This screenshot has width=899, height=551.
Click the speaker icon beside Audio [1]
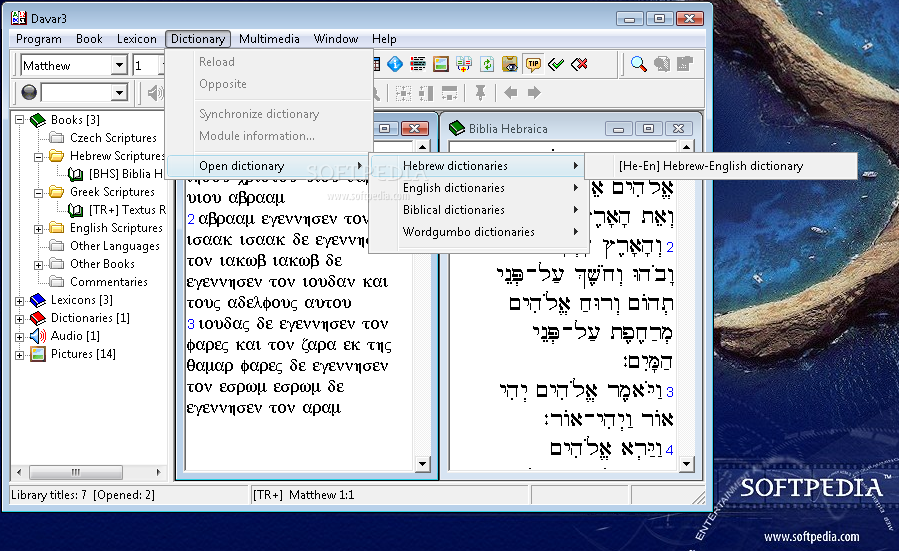click(38, 336)
